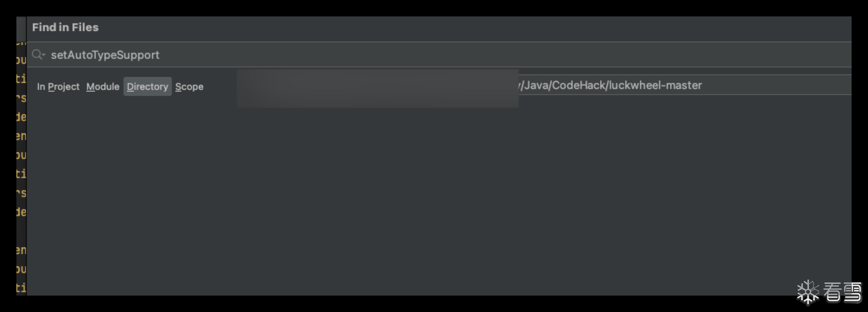Image resolution: width=868 pixels, height=312 pixels.
Task: Click the search history magnifier icon
Action: (38, 54)
